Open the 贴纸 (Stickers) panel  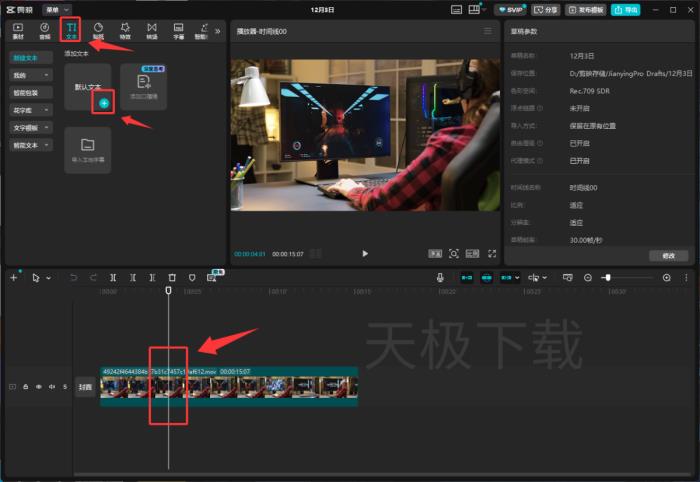click(98, 30)
